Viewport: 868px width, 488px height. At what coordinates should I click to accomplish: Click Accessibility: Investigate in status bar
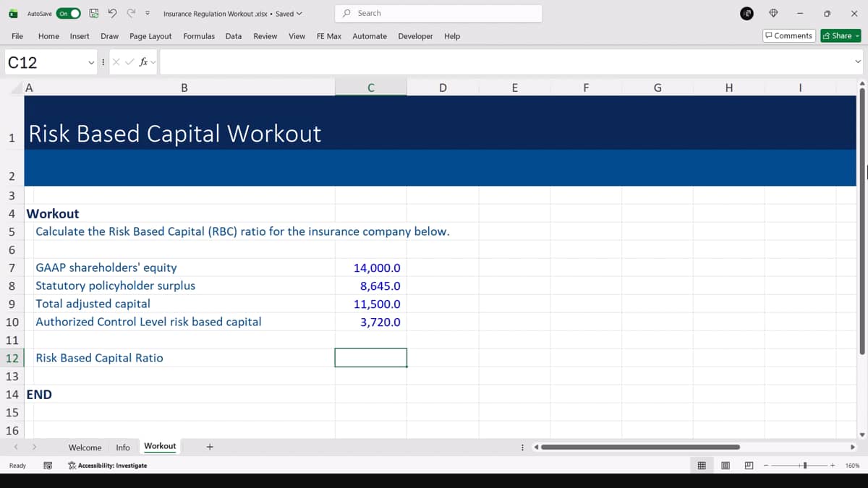(107, 466)
